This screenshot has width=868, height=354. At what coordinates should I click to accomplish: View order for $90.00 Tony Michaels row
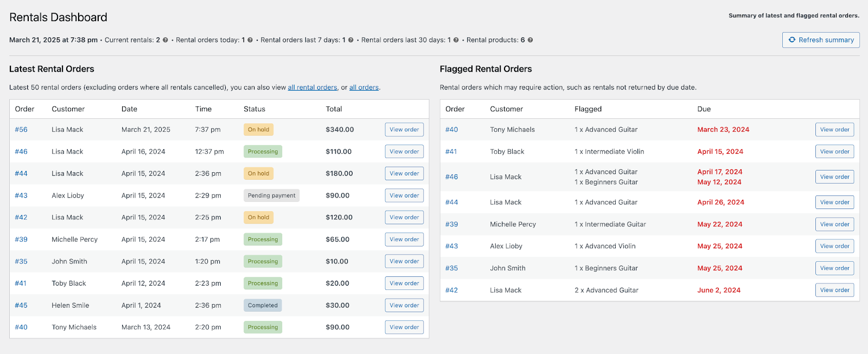[404, 327]
